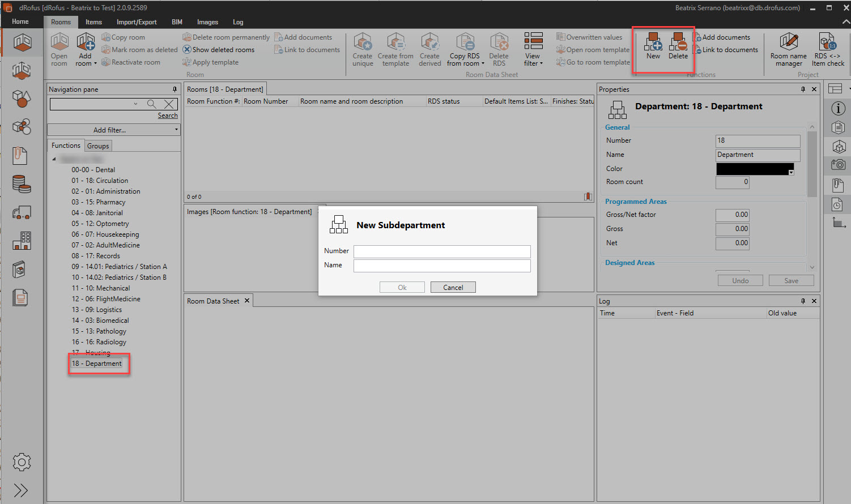Click the Create unique RDS icon
Screen dimensions: 851x504
(x=363, y=42)
